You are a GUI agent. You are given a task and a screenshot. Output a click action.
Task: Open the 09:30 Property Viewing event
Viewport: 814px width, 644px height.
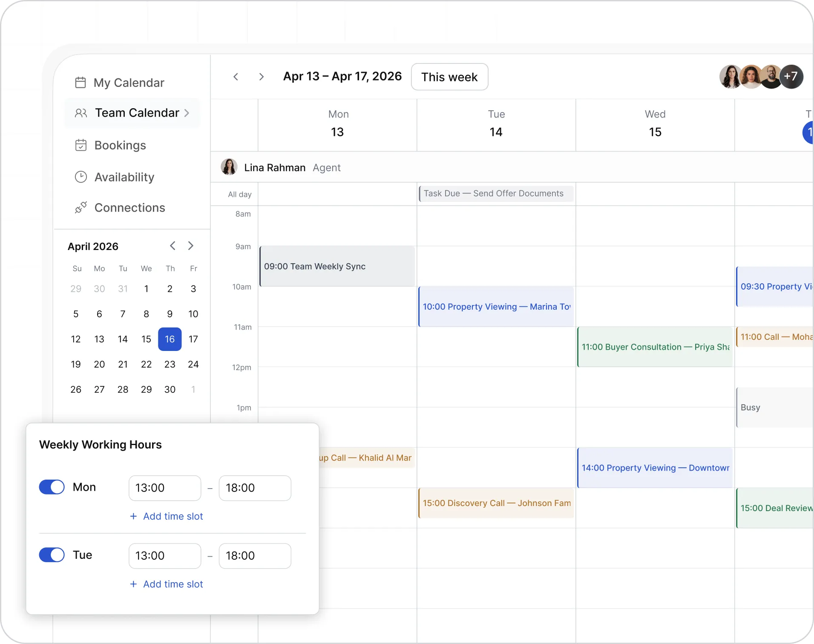775,287
